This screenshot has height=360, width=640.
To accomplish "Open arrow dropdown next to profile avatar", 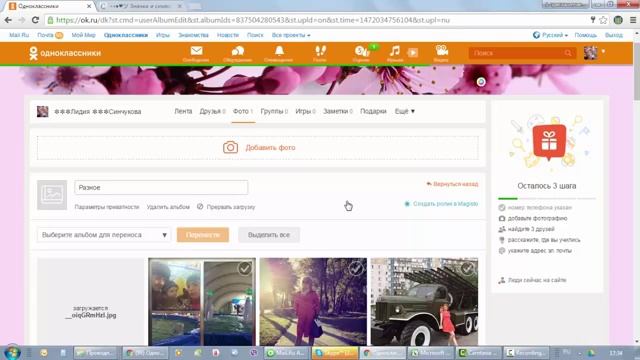I will point(603,51).
